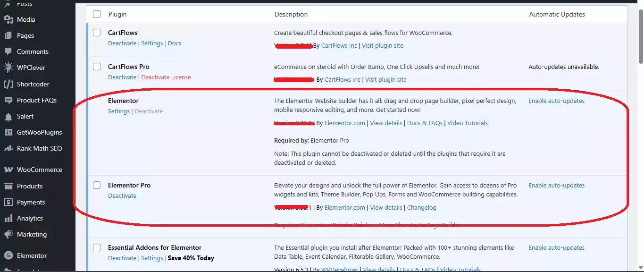The height and width of the screenshot is (272, 644).
Task: Click the WooCommerce Woo icon
Action: (x=8, y=170)
